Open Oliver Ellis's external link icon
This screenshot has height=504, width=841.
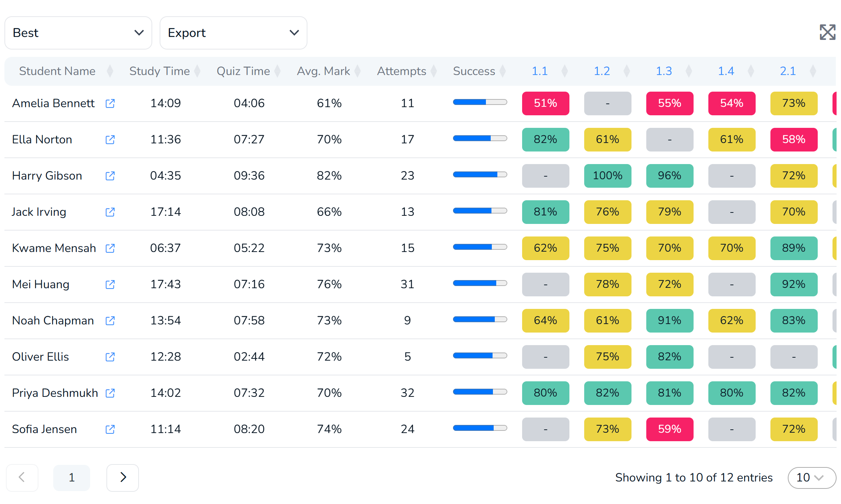point(110,357)
